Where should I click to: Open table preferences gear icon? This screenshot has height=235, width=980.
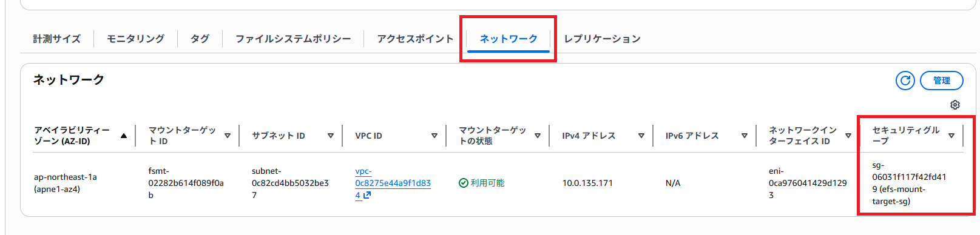tap(955, 105)
